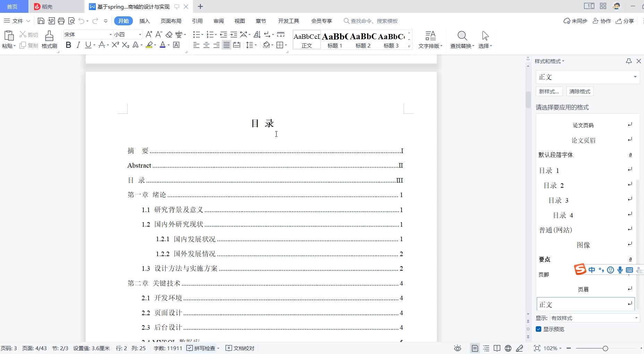The width and height of the screenshot is (644, 354).
Task: Click the Format Painter (格式刷) icon
Action: (x=49, y=39)
